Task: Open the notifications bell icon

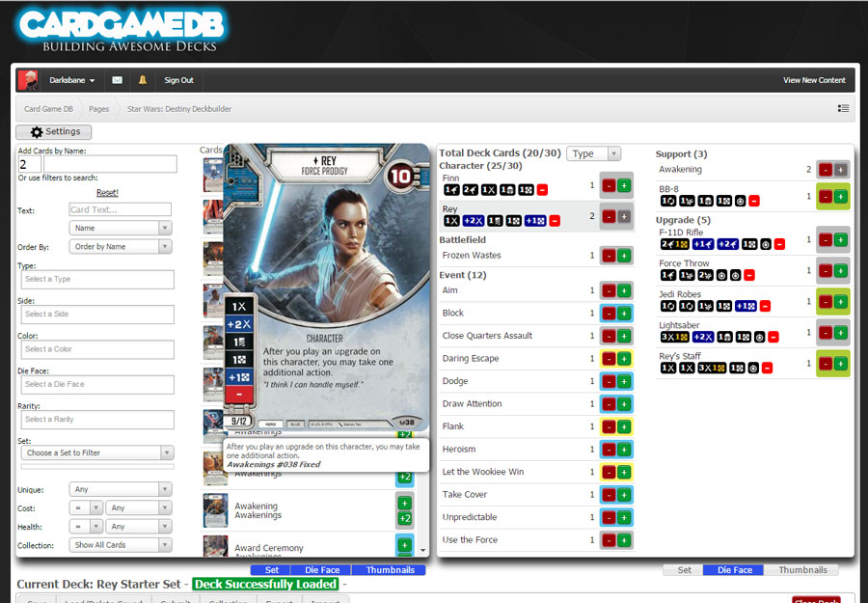Action: click(x=143, y=80)
